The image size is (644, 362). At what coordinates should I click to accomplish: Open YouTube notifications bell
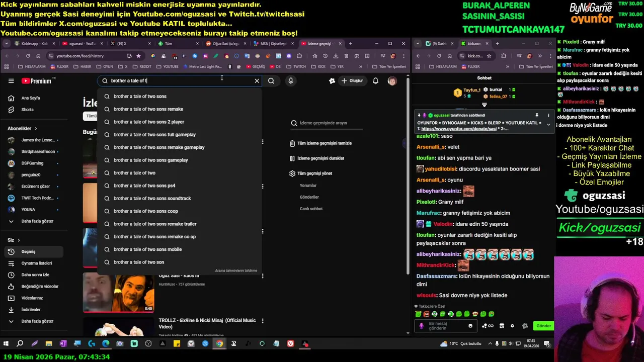375,80
